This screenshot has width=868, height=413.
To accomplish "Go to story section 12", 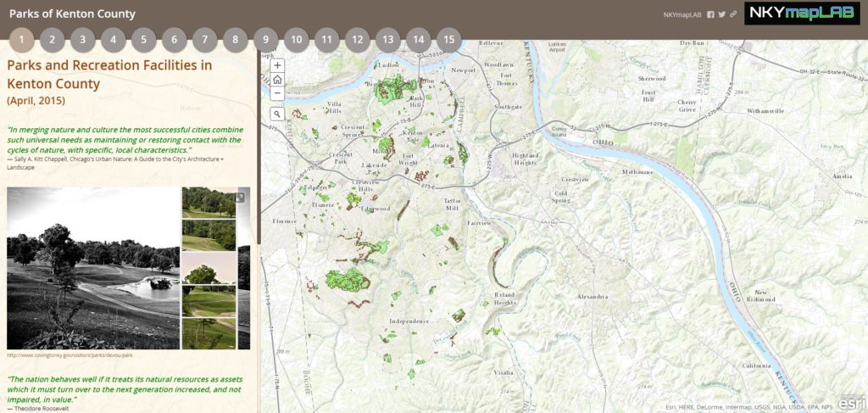I will tap(357, 40).
